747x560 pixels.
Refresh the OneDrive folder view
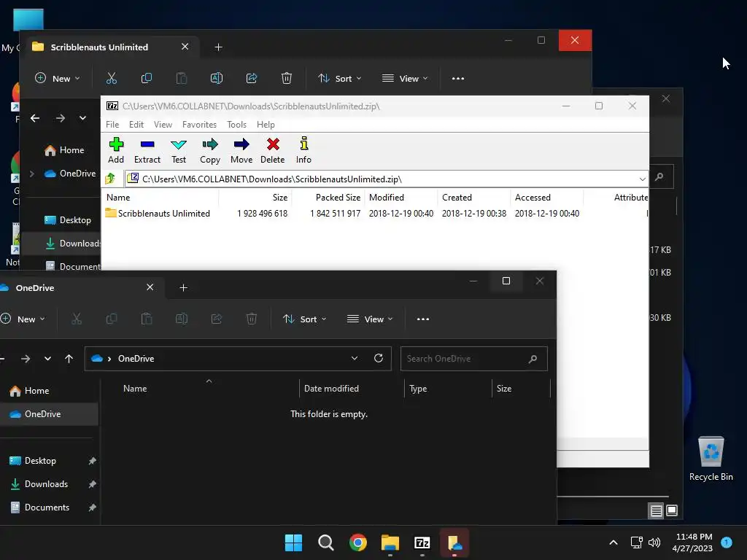pyautogui.click(x=379, y=358)
